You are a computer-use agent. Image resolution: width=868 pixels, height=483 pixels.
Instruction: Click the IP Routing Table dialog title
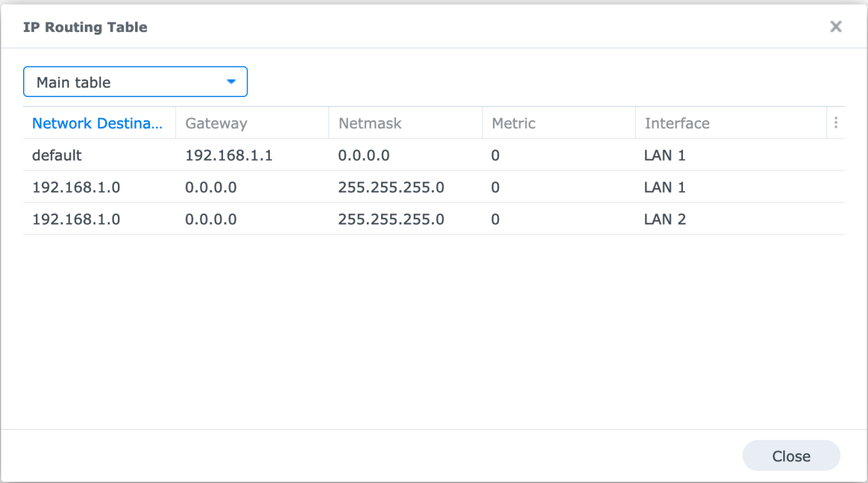[85, 27]
